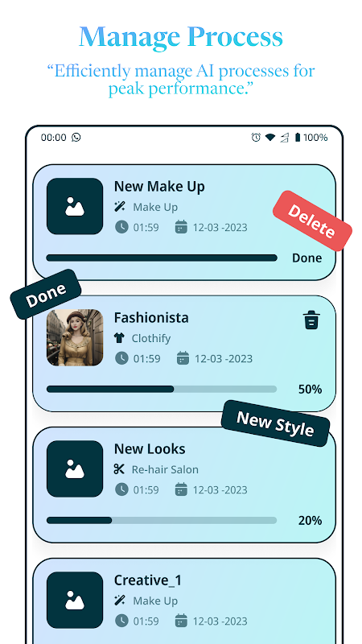362x644 pixels.
Task: Tap the Creative_1 image placeholder icon
Action: (75, 600)
